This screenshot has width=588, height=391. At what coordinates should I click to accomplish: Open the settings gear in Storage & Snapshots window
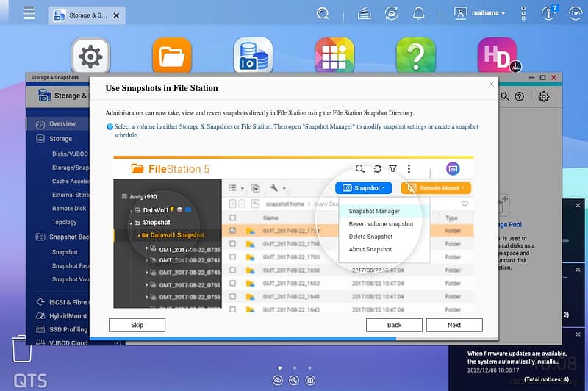(544, 96)
